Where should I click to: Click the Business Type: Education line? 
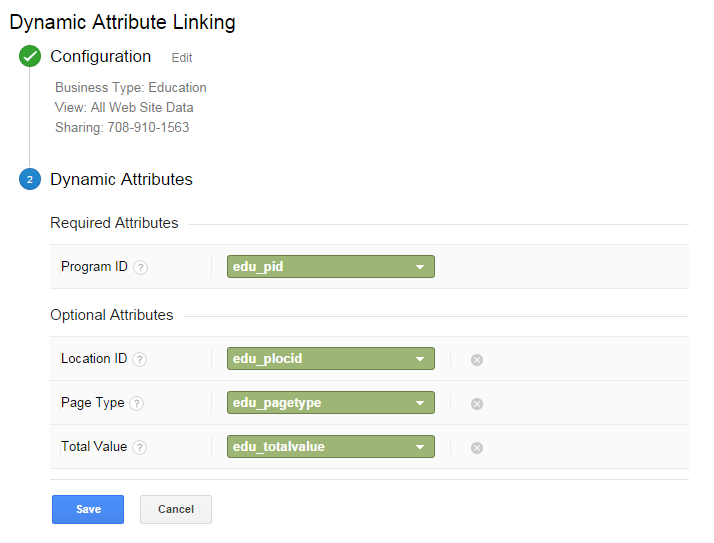(x=131, y=88)
